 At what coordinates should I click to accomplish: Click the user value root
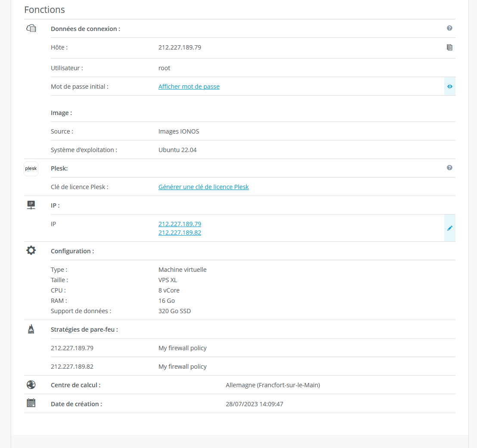tap(164, 68)
